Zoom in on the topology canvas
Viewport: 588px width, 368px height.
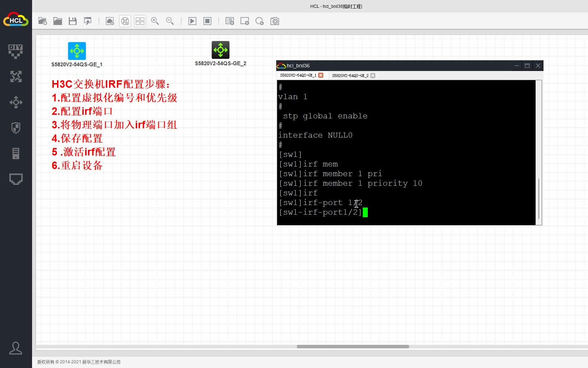click(155, 21)
